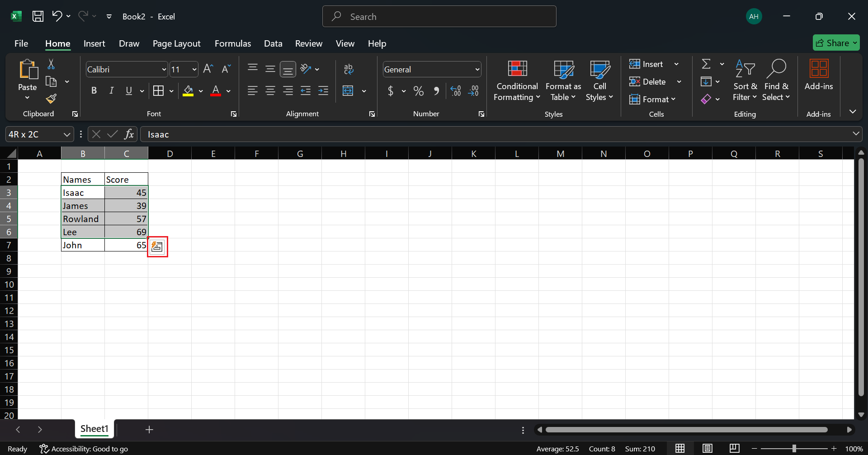Apply Percent Style to selected cells
The height and width of the screenshot is (455, 868).
coord(418,91)
